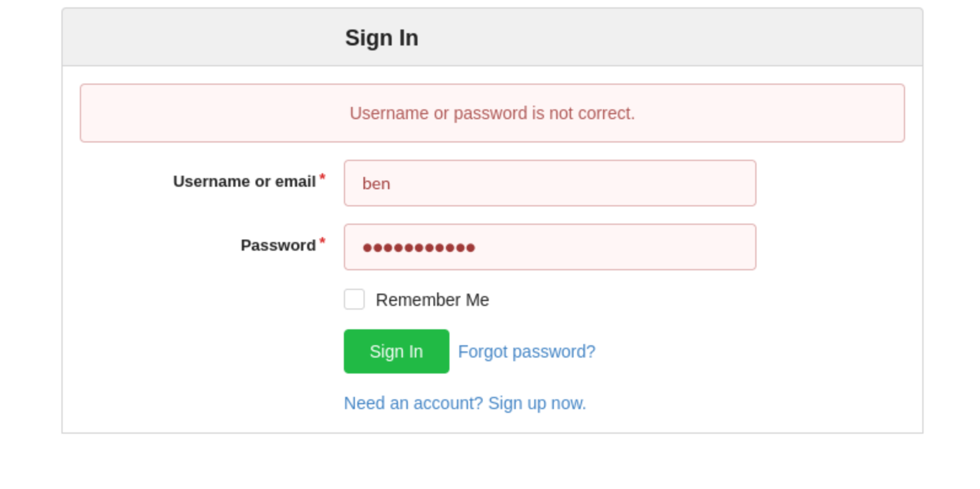This screenshot has width=980, height=489.
Task: Click the empty right end of username field
Action: [x=706, y=183]
